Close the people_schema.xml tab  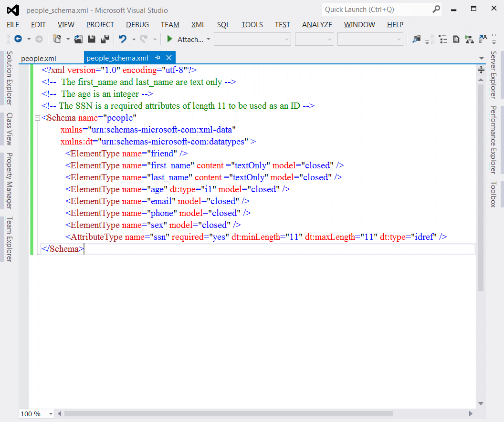(x=169, y=58)
